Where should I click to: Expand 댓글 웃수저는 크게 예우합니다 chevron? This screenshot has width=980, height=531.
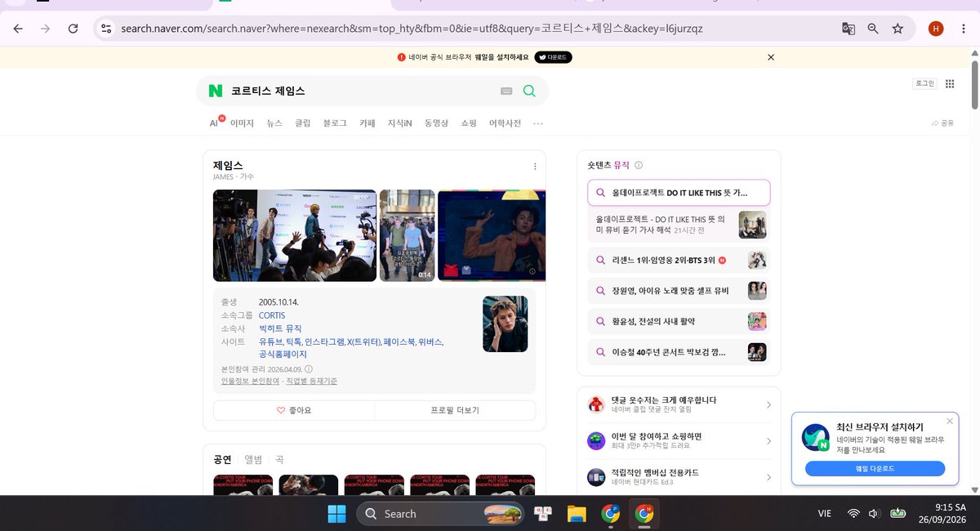pos(768,405)
